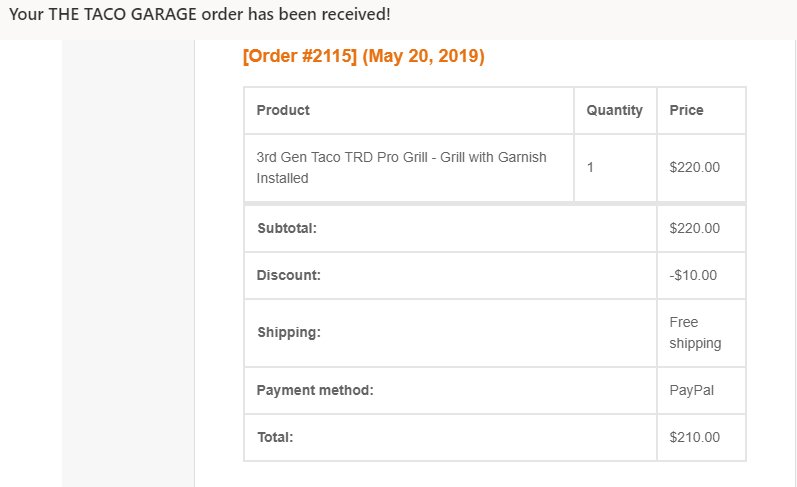
Task: Click the Total label
Action: coord(275,437)
